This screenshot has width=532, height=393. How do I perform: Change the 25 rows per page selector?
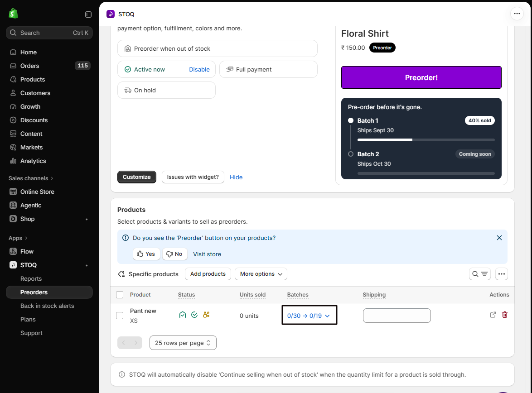pos(183,343)
